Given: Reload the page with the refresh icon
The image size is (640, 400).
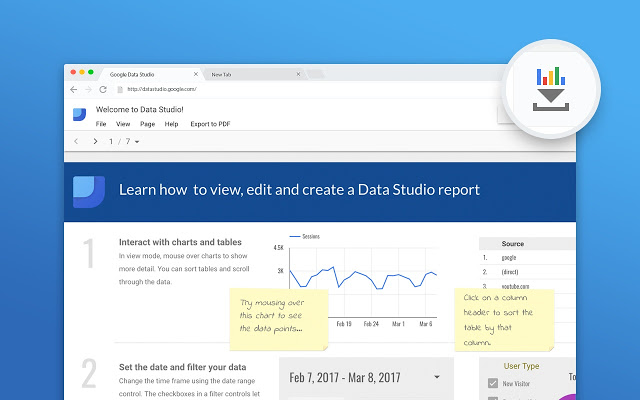Looking at the screenshot, I should 103,89.
